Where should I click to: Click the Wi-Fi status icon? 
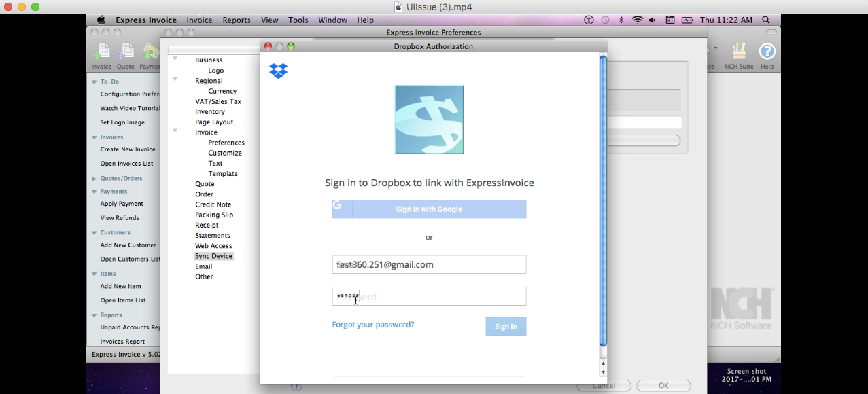(x=637, y=20)
